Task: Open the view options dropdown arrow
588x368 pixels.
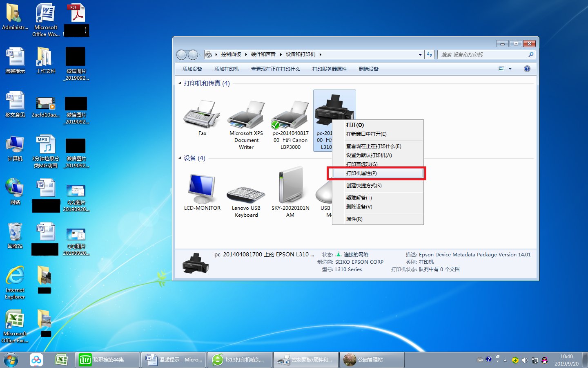Action: tap(510, 69)
